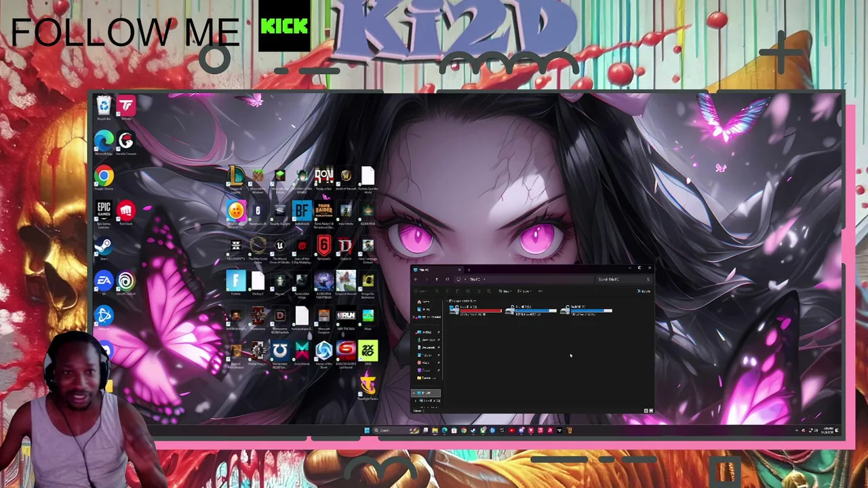Open the View dropdown in File Explorer
Image resolution: width=868 pixels, height=488 pixels.
tap(524, 291)
